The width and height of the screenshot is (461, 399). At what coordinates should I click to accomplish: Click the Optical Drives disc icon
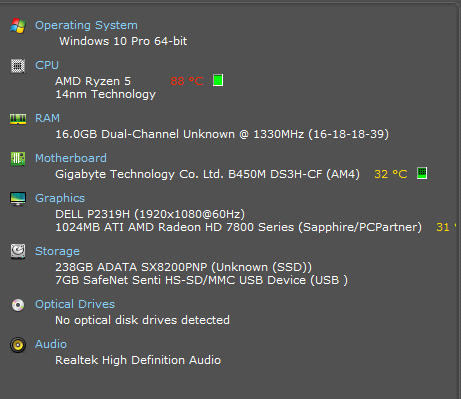click(18, 305)
